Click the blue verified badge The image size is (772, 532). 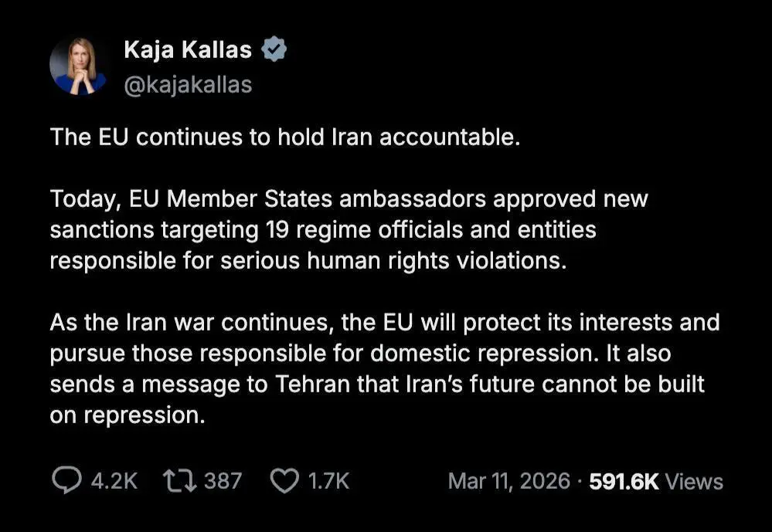(274, 50)
